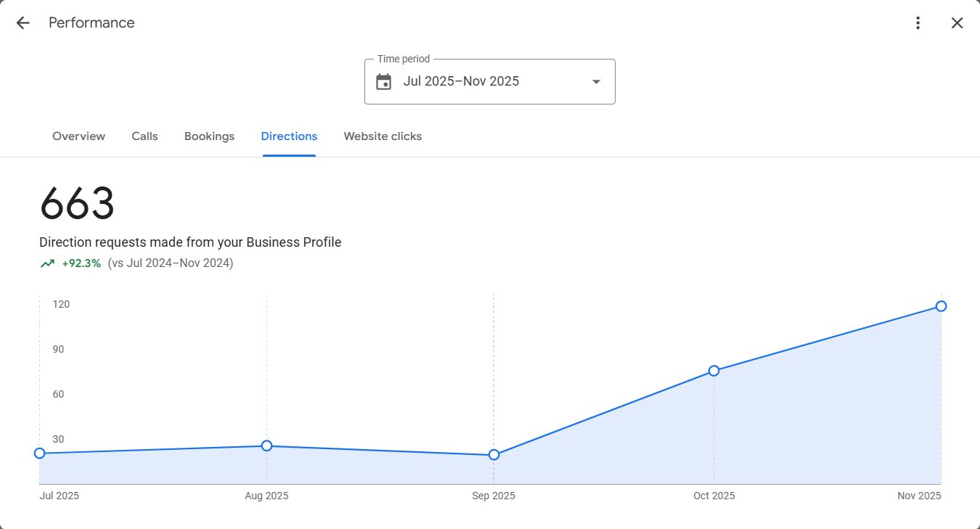Open the Website clicks tab
Screen dimensions: 980x529
[x=383, y=136]
